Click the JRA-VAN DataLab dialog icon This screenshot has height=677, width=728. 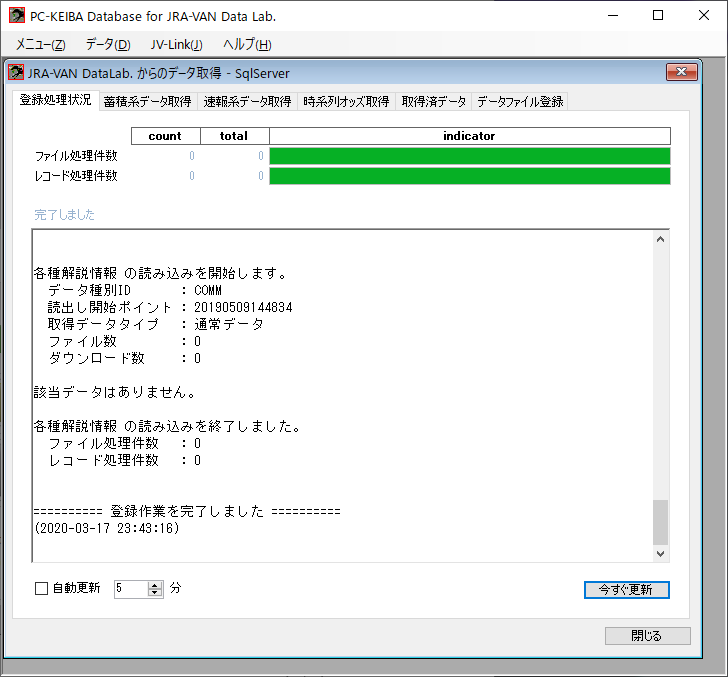coord(16,73)
